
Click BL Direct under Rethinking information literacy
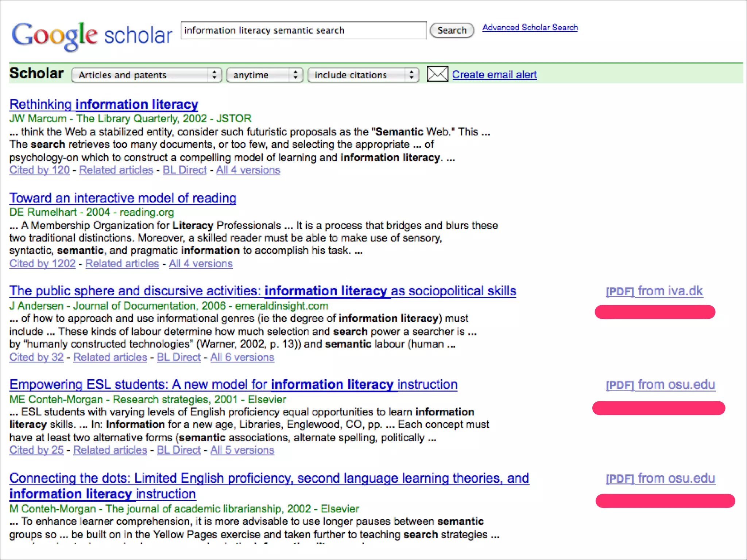click(x=185, y=170)
